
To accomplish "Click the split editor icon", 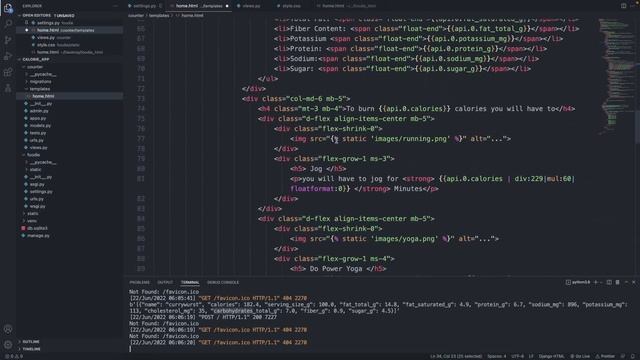I will coord(623,6).
